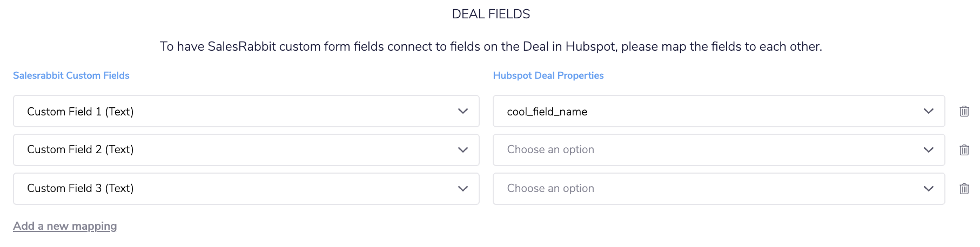Screen dimensions: 980x247
Task: Add a new mapping
Action: (65, 226)
